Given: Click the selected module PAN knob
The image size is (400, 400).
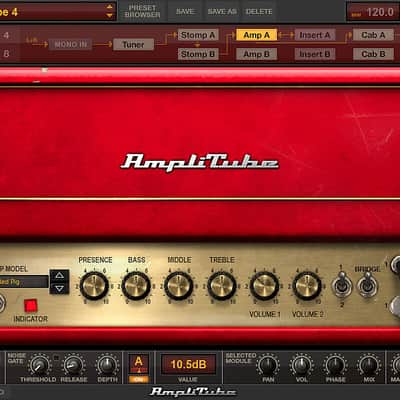Looking at the screenshot, I should 268,365.
